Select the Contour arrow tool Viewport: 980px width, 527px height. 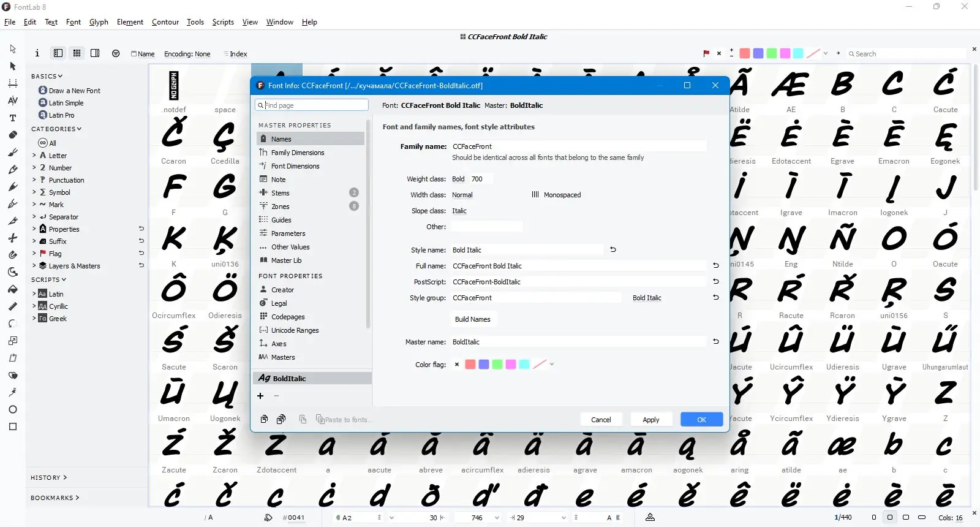13,49
